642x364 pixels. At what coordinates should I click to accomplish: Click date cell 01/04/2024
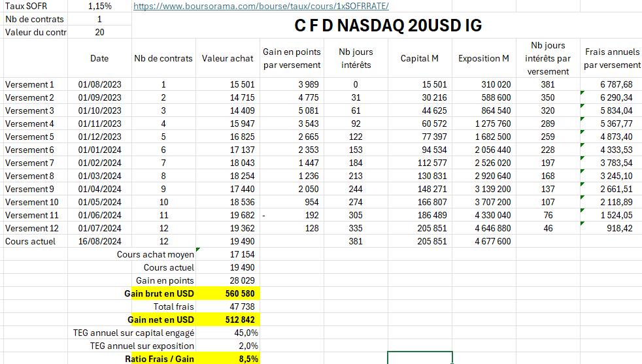click(x=99, y=189)
